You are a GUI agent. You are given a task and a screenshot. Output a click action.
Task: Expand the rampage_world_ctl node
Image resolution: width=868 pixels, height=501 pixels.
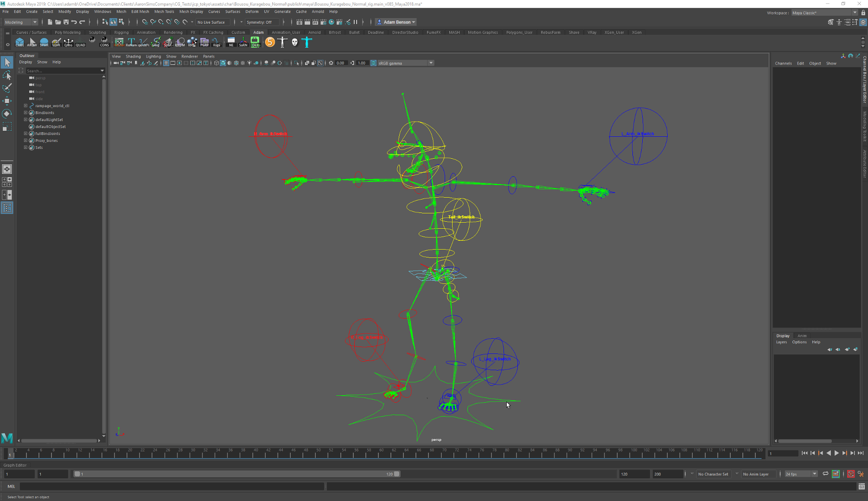tap(26, 106)
